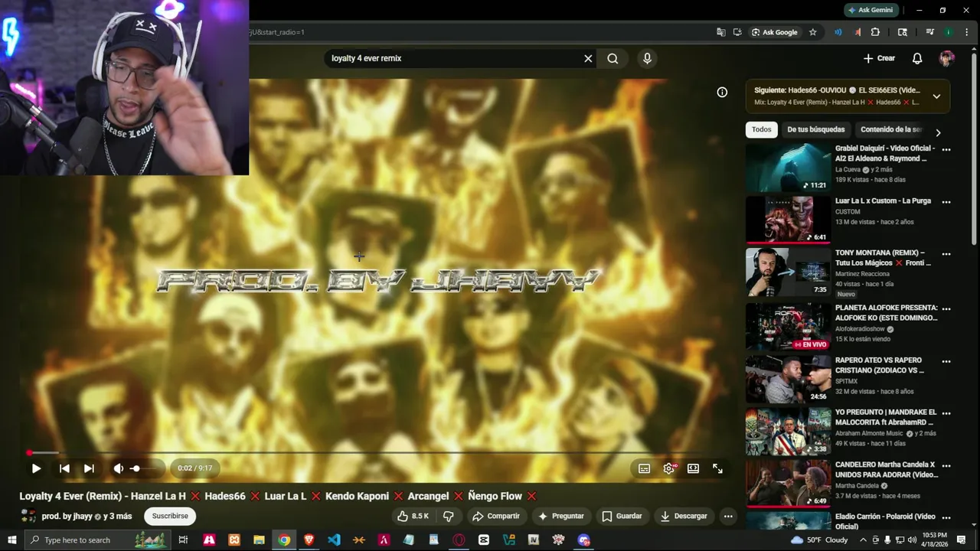Open Visual Studio Code from taskbar
Image resolution: width=980 pixels, height=551 pixels.
(x=334, y=540)
